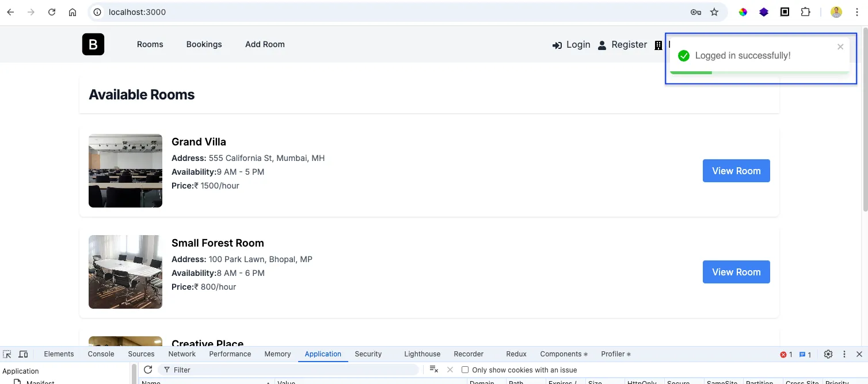
Task: Open the Chrome profile avatar
Action: tap(836, 12)
